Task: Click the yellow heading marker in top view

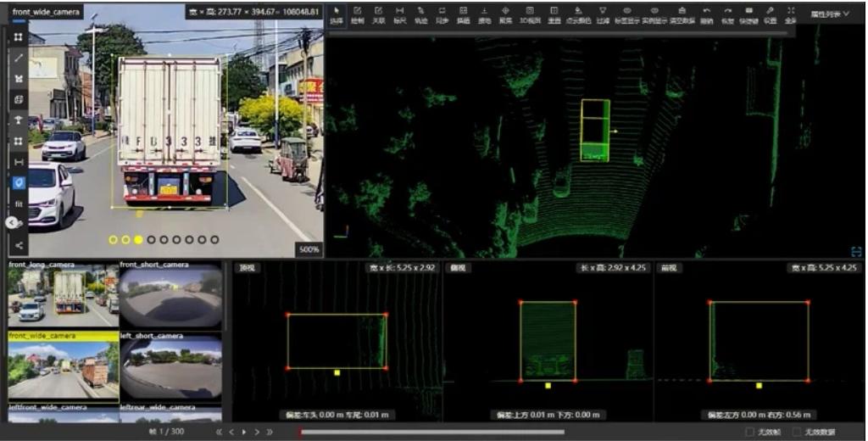Action: tap(337, 373)
